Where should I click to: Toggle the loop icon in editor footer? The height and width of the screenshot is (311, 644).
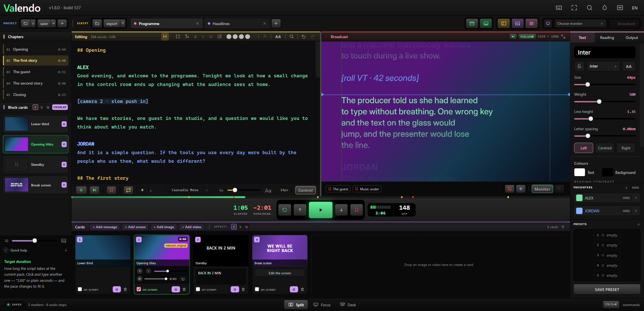click(128, 190)
